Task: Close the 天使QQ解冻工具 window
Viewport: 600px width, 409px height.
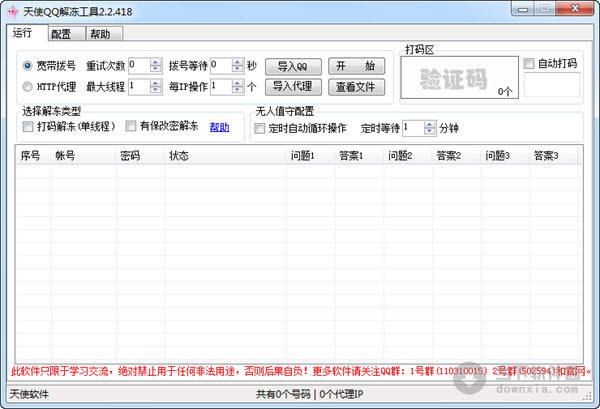Action: [x=575, y=9]
